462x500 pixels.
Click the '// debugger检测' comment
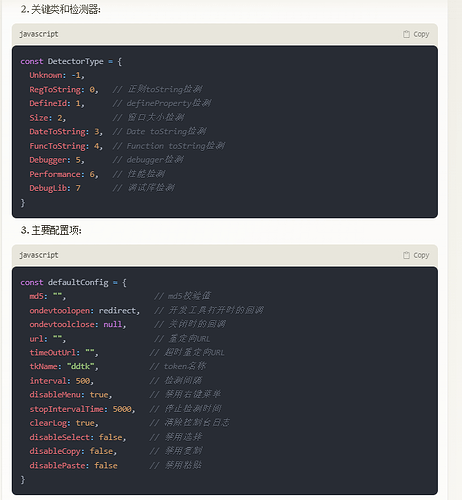[148, 160]
